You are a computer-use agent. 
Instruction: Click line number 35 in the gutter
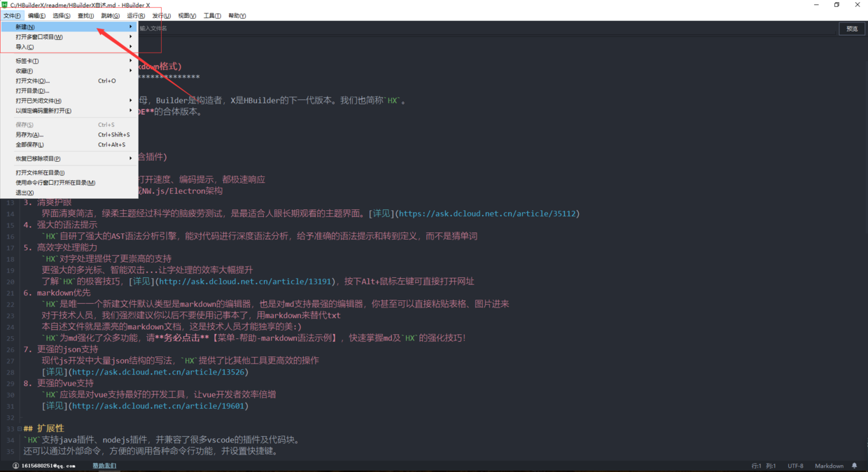click(10, 451)
